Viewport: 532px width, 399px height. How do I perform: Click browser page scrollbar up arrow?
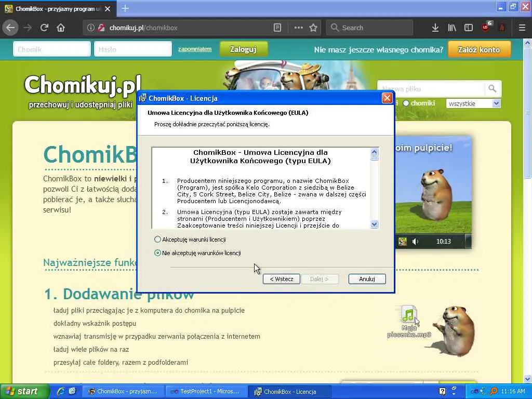coord(528,43)
